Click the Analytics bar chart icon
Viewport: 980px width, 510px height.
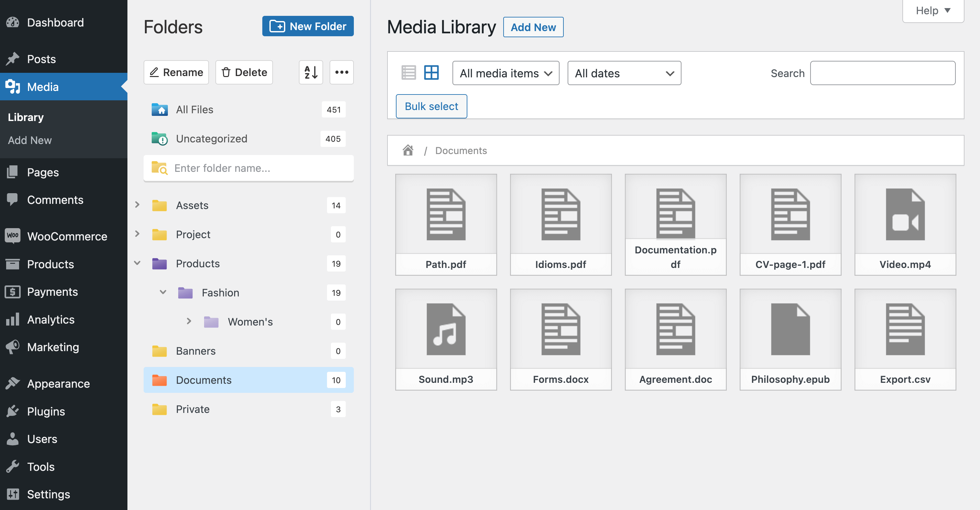click(13, 319)
